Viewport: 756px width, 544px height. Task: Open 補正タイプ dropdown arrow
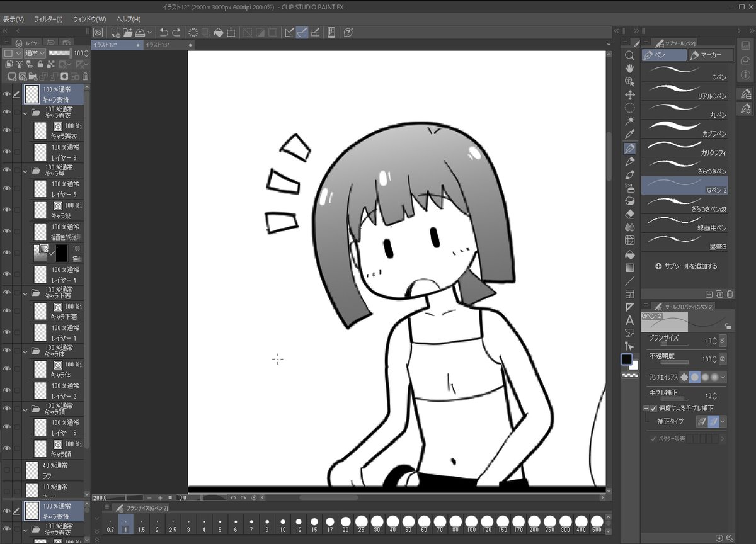click(x=723, y=421)
